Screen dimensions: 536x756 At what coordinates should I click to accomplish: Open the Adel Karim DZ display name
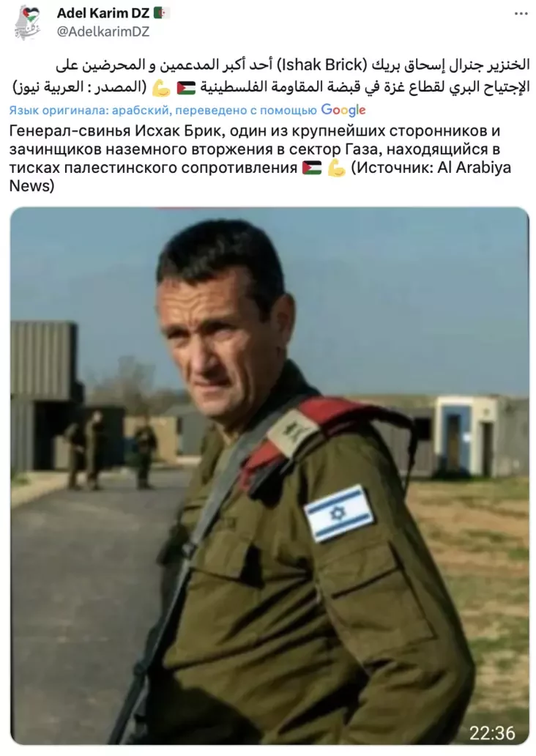[103, 13]
